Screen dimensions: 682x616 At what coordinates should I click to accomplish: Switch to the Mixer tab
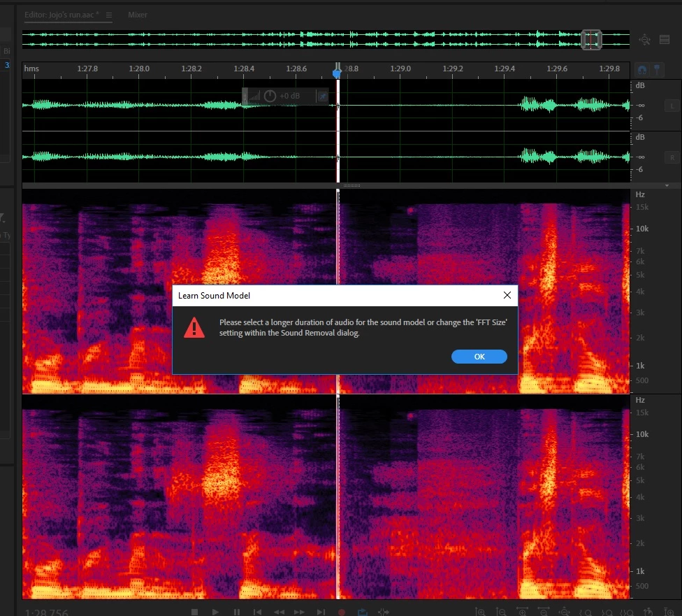click(138, 15)
